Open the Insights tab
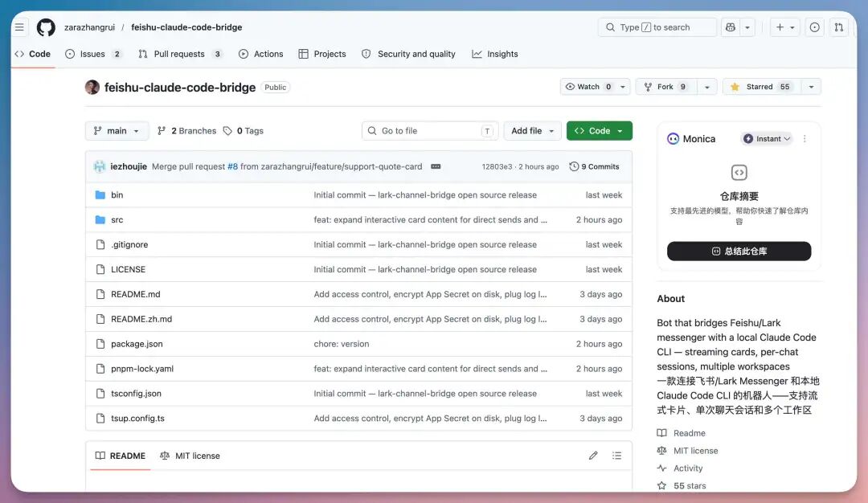 pyautogui.click(x=495, y=54)
